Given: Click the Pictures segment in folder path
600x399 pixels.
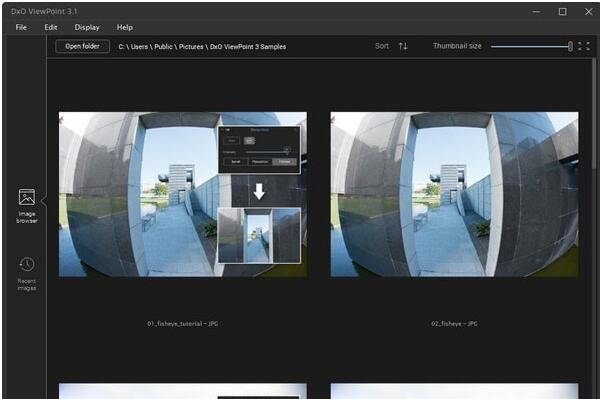Looking at the screenshot, I should click(x=191, y=47).
